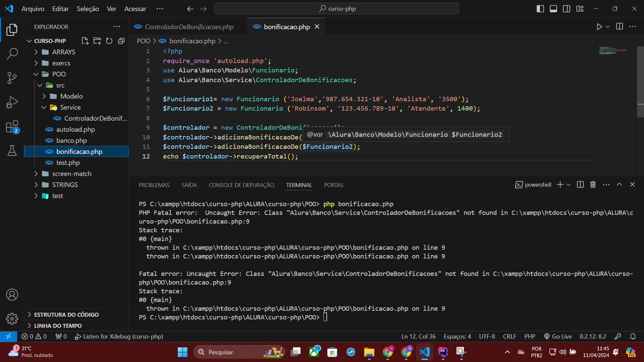The image size is (644, 362).
Task: Click the Explorer sidebar icon
Action: [x=12, y=30]
